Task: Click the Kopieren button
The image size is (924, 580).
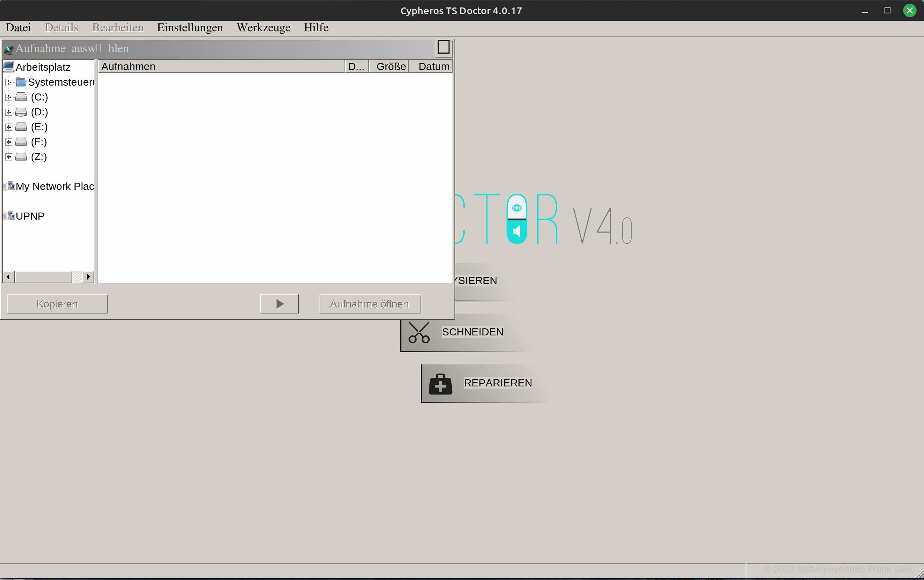Action: click(58, 304)
